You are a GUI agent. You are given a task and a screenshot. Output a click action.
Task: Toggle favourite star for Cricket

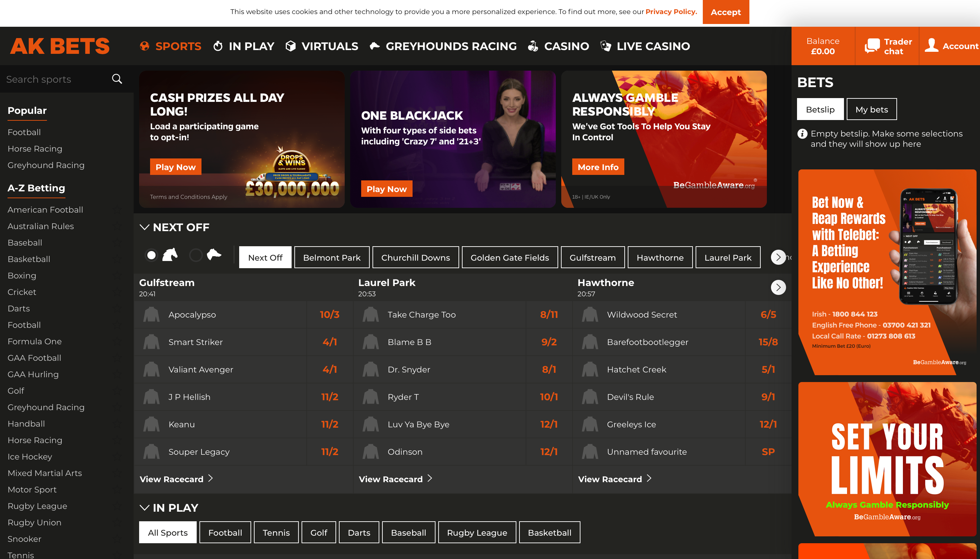pyautogui.click(x=118, y=292)
